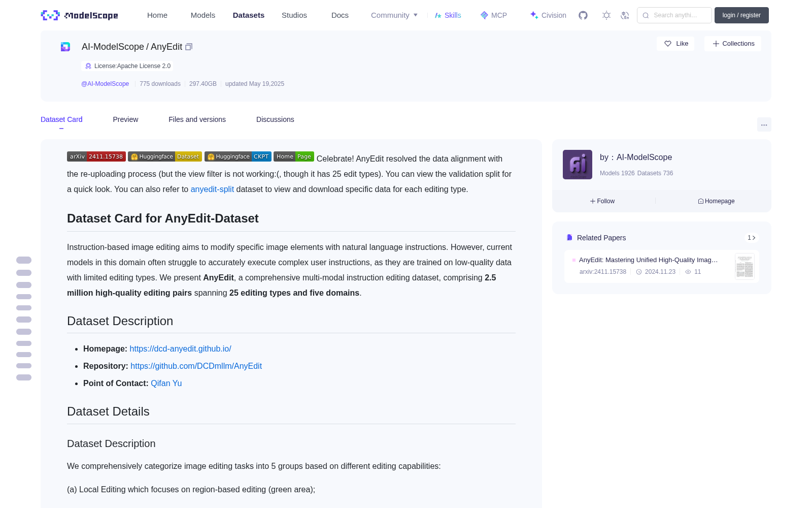Add dataset to Collections
812x508 pixels.
tap(733, 44)
